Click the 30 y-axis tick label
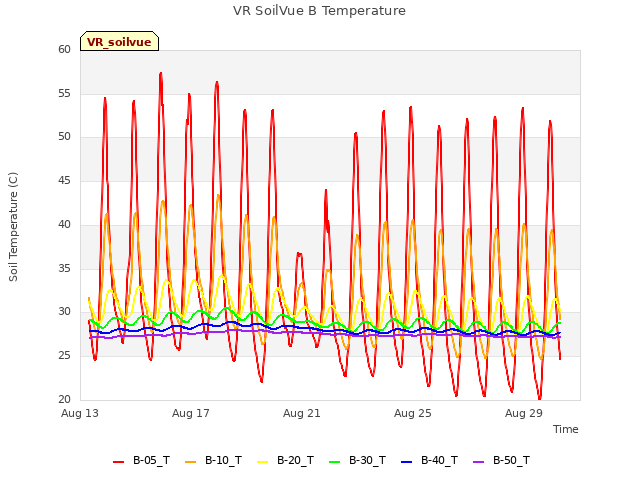This screenshot has height=480, width=640. (x=64, y=312)
